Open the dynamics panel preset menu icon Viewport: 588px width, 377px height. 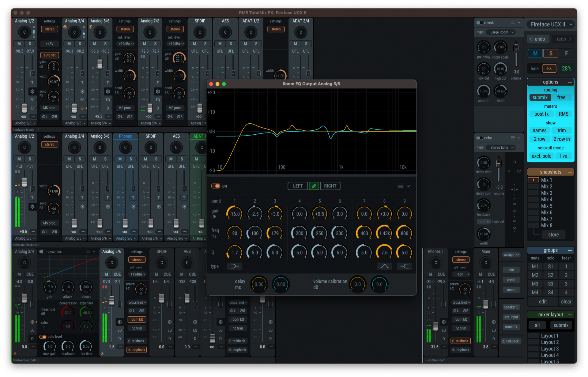(91, 251)
